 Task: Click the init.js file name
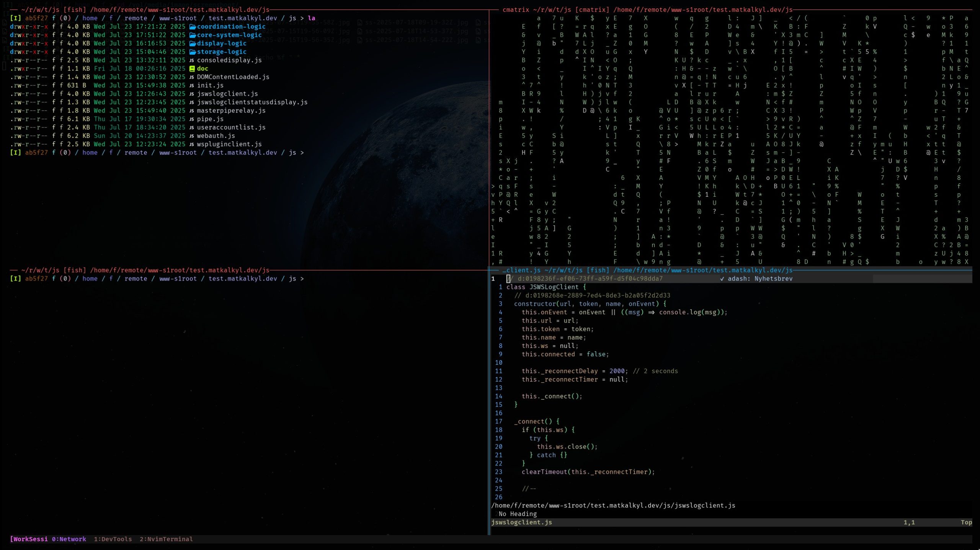pos(210,86)
